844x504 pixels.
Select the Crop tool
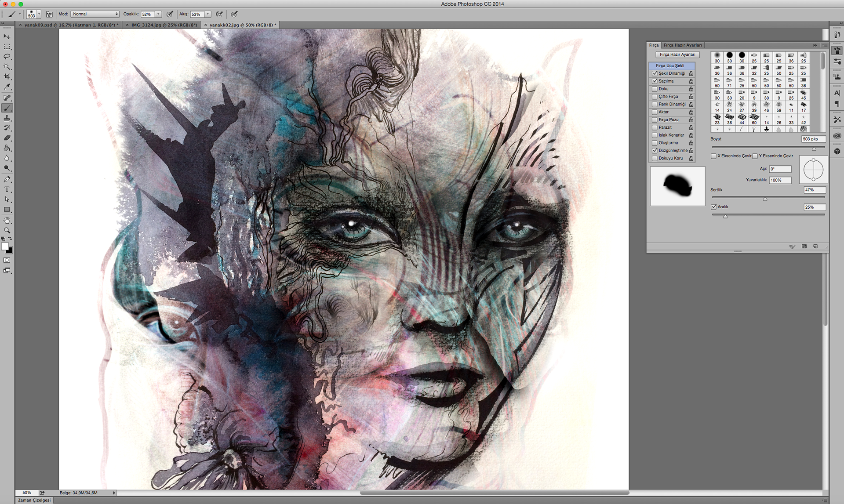(7, 77)
